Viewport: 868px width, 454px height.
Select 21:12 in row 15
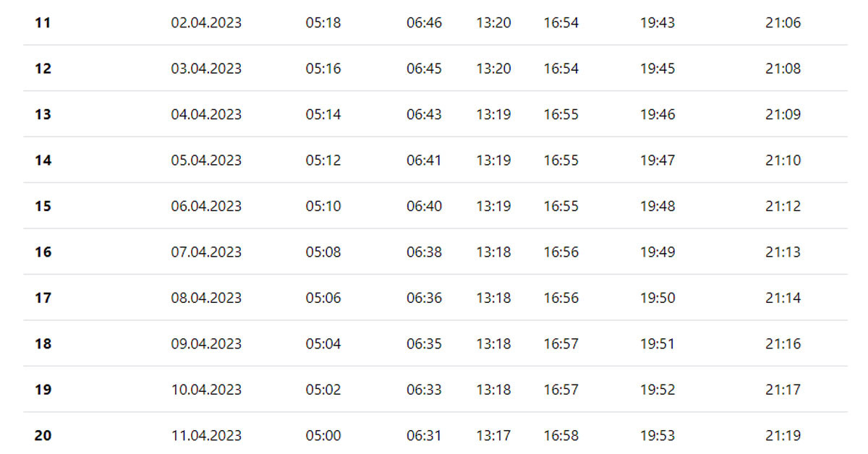783,206
